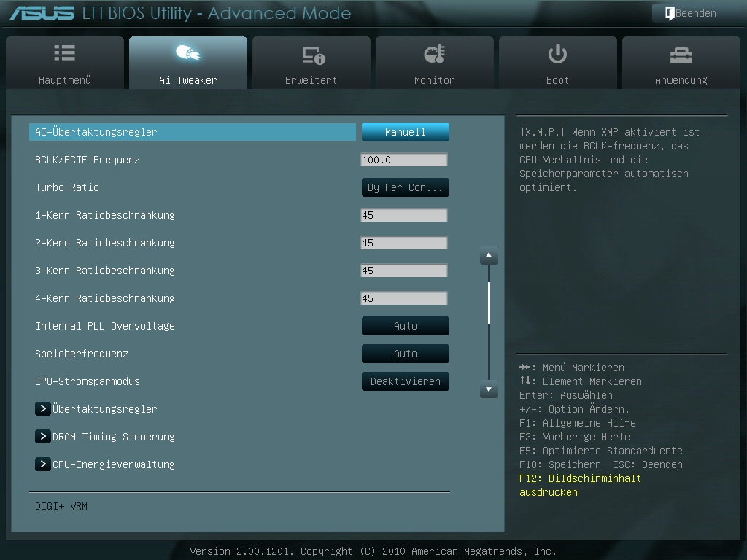This screenshot has width=747, height=560.
Task: Click the F2: Vorherige Werte hint
Action: (x=575, y=437)
